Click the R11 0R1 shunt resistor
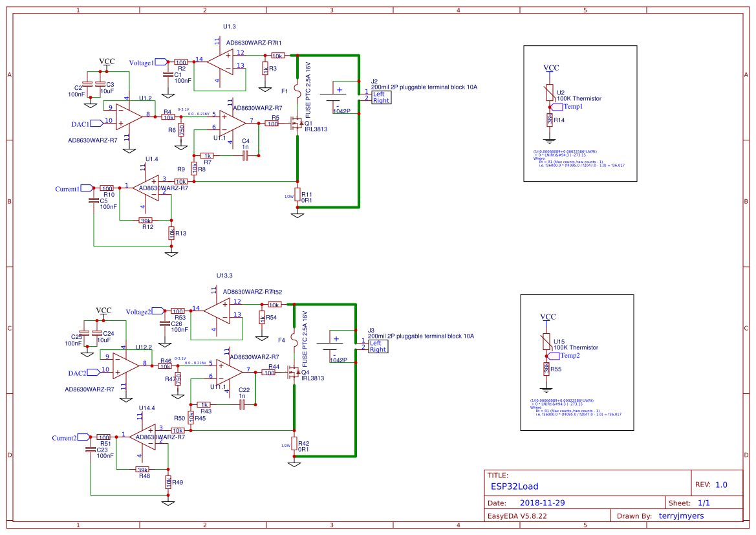756x535 pixels. pyautogui.click(x=297, y=195)
